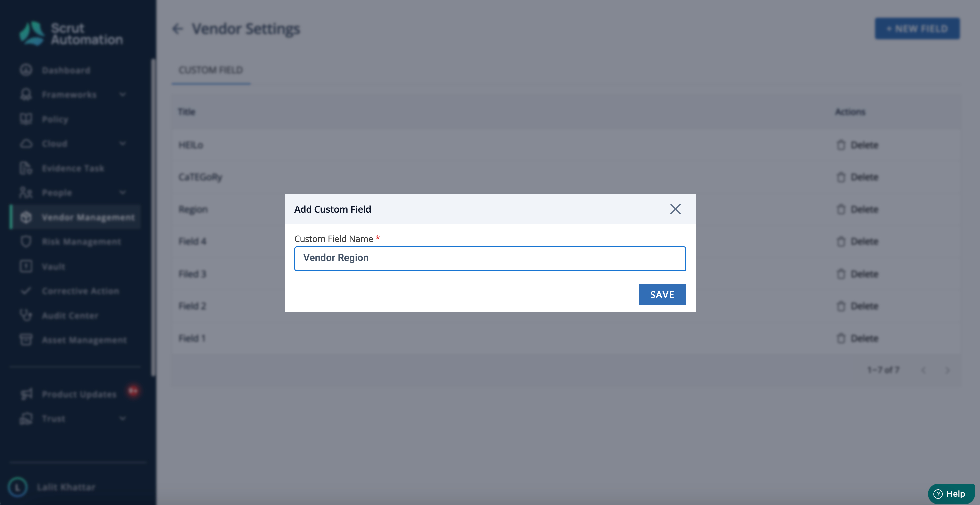Viewport: 980px width, 505px height.
Task: Expand the Frameworks menu chevron
Action: 122,94
